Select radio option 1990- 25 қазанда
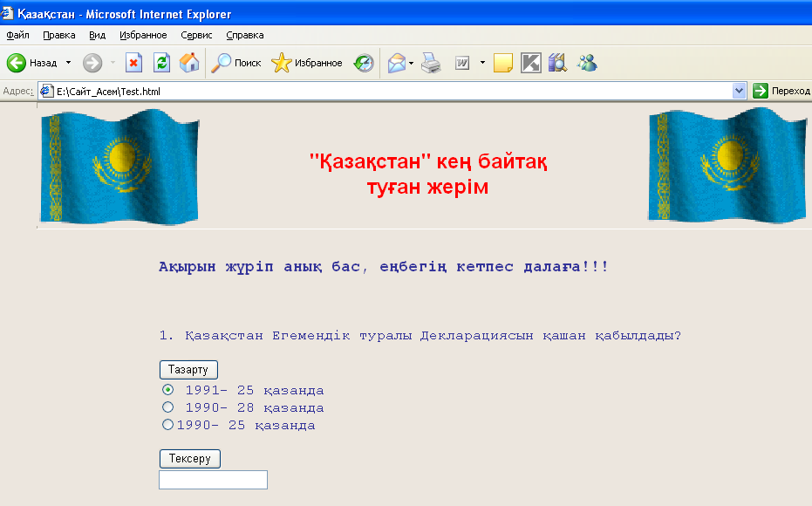 coord(167,425)
